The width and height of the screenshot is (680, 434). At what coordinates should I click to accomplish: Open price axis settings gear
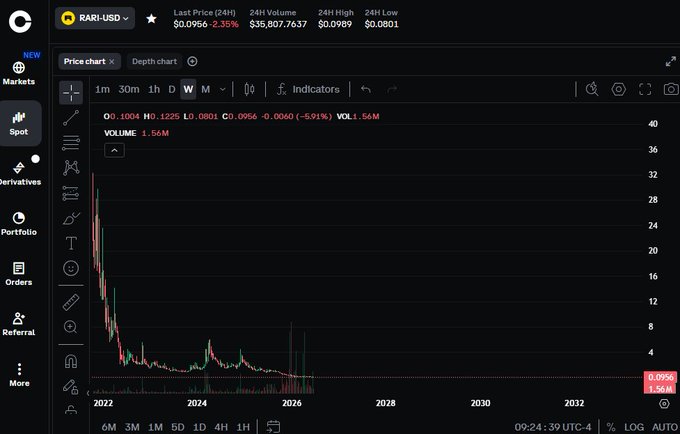tap(664, 404)
